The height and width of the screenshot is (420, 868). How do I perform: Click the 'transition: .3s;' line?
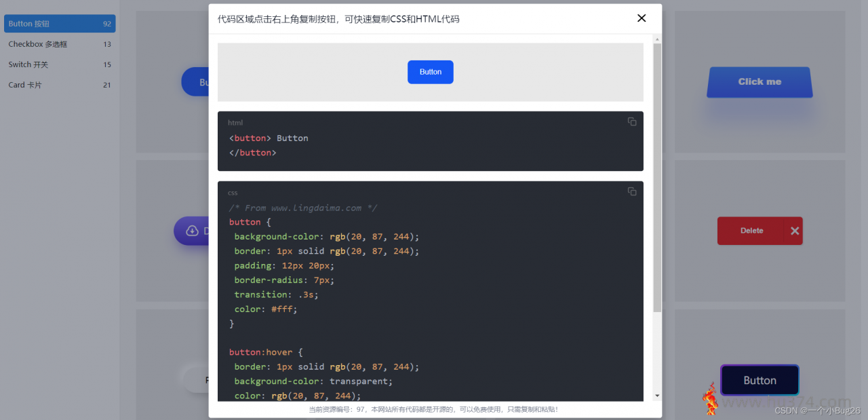tap(276, 294)
